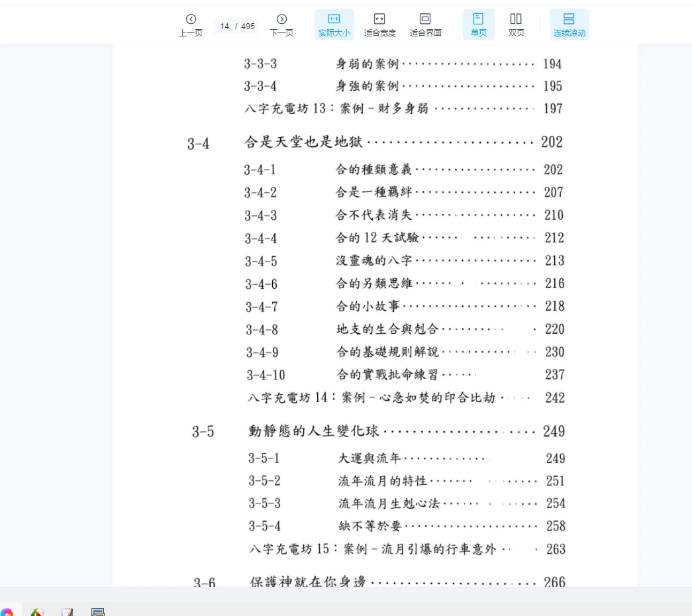Viewport: 692px width, 616px height.
Task: Click the previous page arrow icon
Action: pos(190,19)
